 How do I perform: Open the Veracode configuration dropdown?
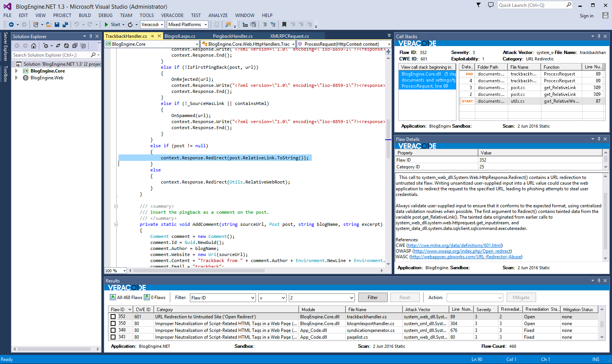click(x=162, y=25)
